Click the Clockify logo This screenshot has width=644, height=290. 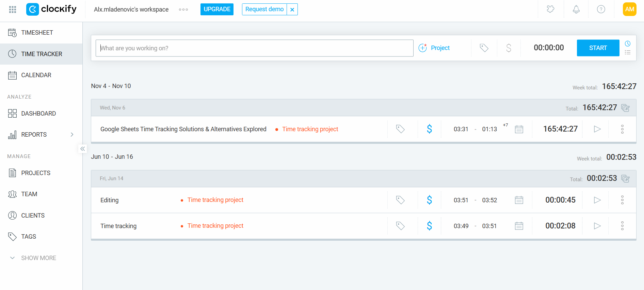(51, 9)
